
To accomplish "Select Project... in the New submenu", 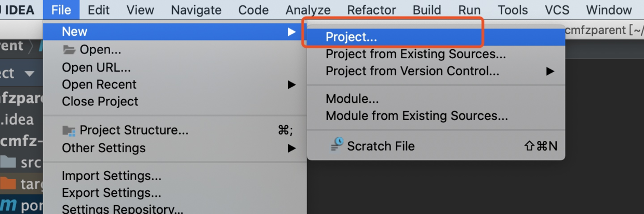I will coord(351,37).
